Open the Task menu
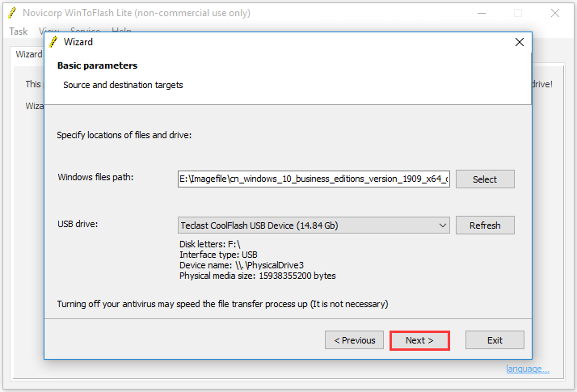The image size is (577, 392). (x=19, y=31)
